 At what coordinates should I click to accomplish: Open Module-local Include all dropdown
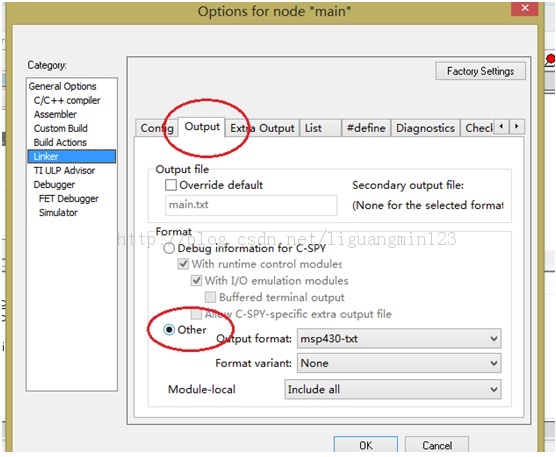[x=393, y=389]
